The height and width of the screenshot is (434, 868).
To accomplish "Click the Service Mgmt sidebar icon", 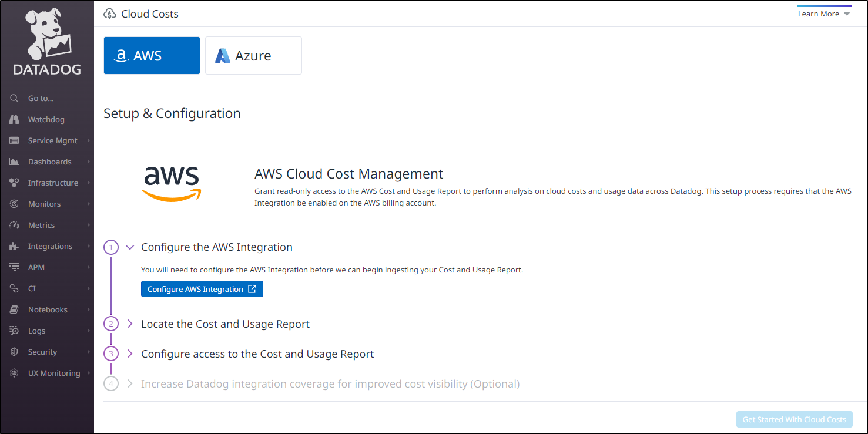I will 15,140.
